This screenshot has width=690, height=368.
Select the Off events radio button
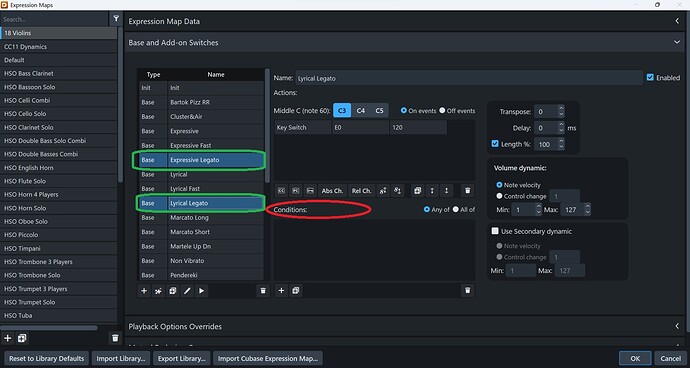[x=442, y=111]
